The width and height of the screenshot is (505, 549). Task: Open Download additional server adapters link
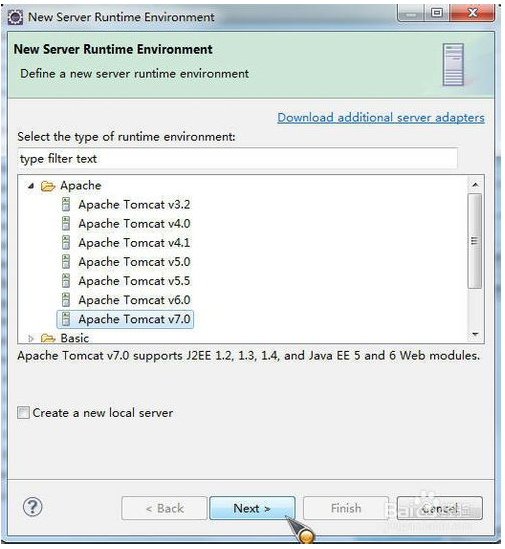tap(381, 118)
